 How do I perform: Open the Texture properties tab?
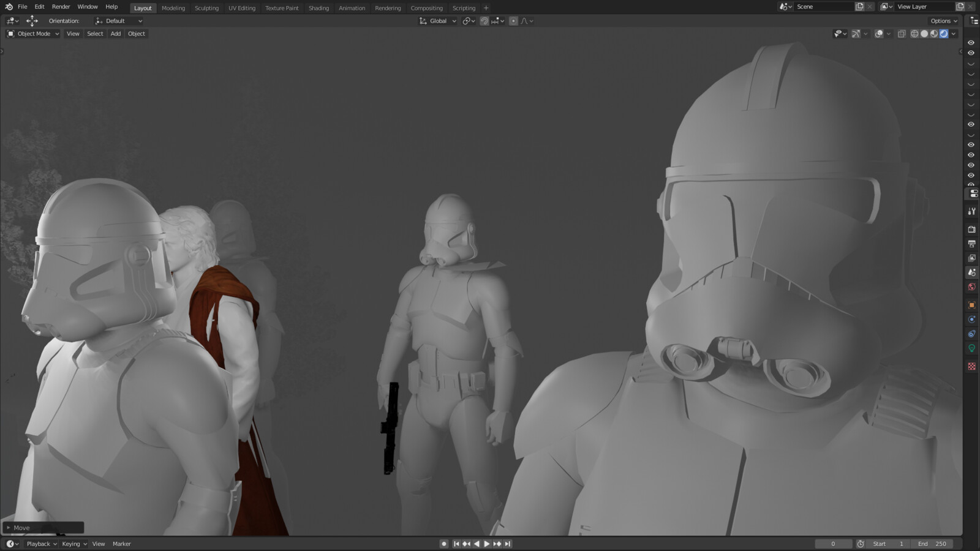[x=971, y=366]
